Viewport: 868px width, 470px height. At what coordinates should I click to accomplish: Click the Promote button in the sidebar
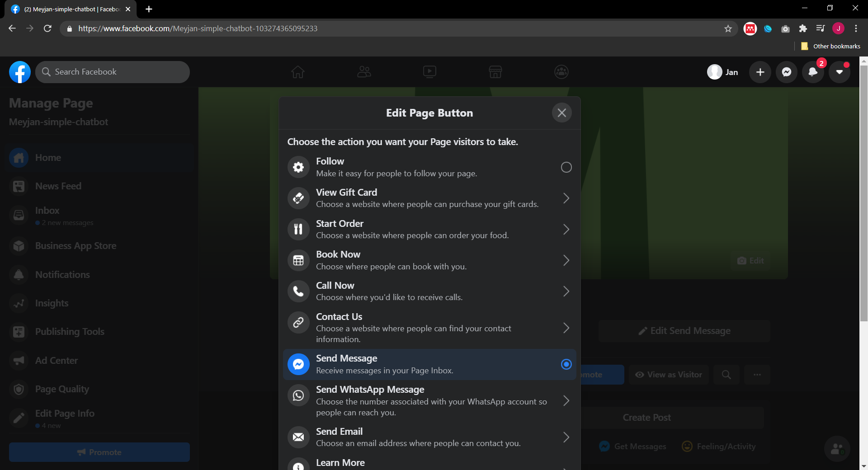(x=99, y=452)
